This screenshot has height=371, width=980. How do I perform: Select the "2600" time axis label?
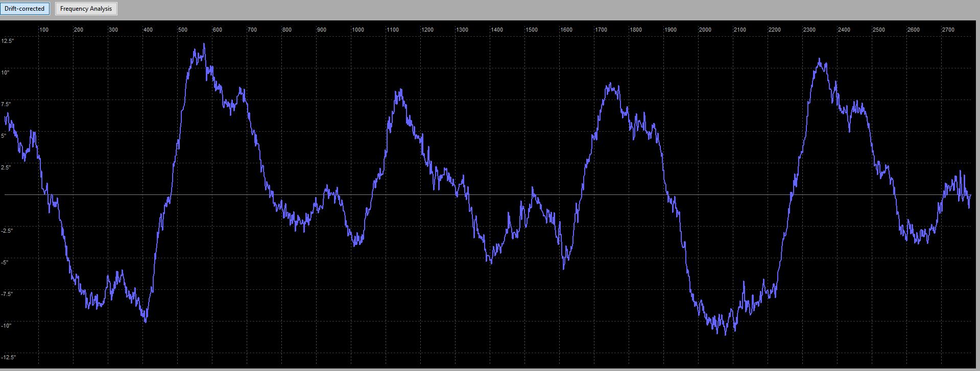tap(914, 30)
